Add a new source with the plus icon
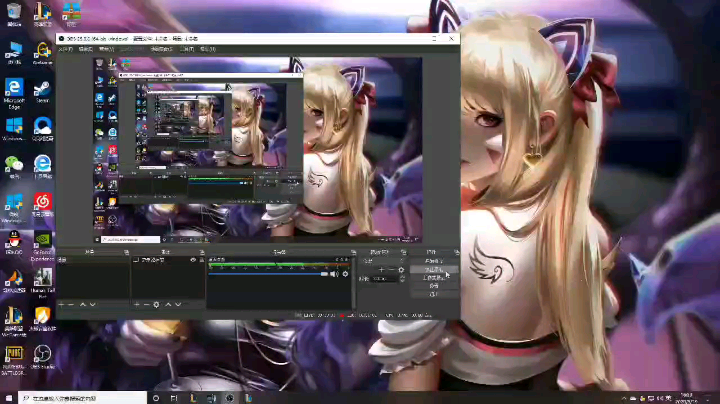Image resolution: width=720 pixels, height=404 pixels. [136, 304]
